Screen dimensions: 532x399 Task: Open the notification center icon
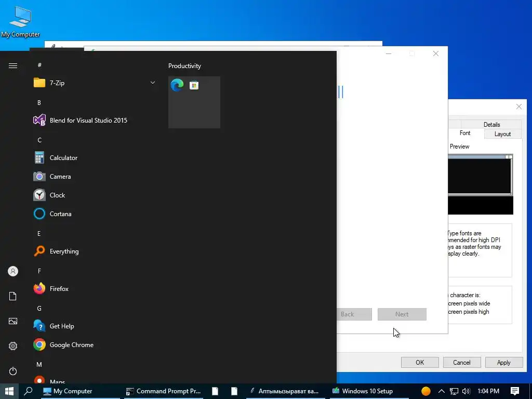[x=515, y=391]
